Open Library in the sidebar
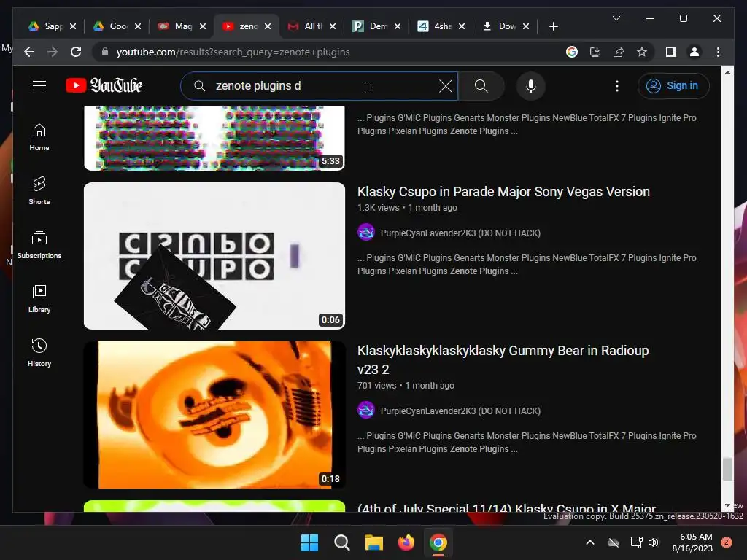 click(x=39, y=298)
